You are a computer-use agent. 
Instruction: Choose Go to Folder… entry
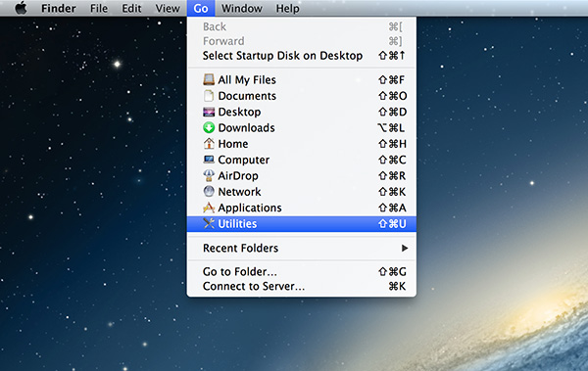[302, 272]
